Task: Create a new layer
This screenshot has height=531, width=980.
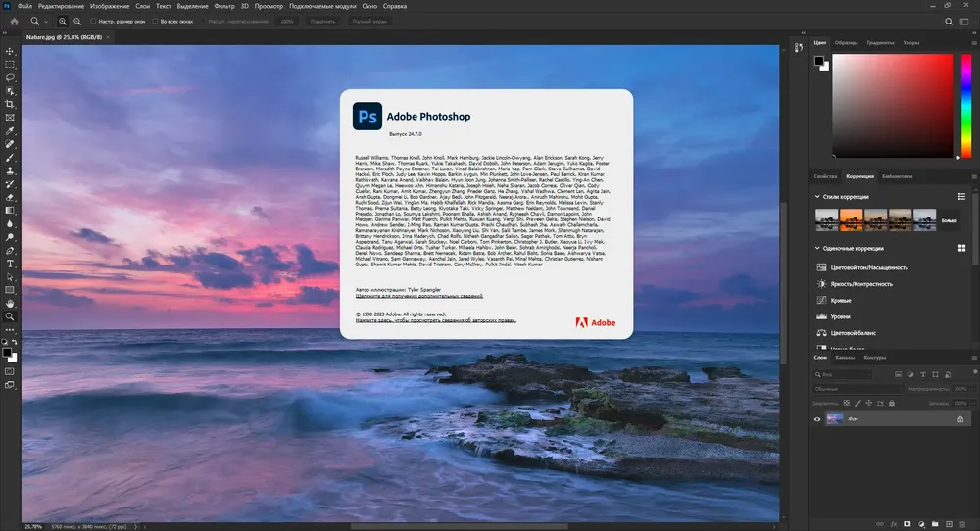Action: 949,524
